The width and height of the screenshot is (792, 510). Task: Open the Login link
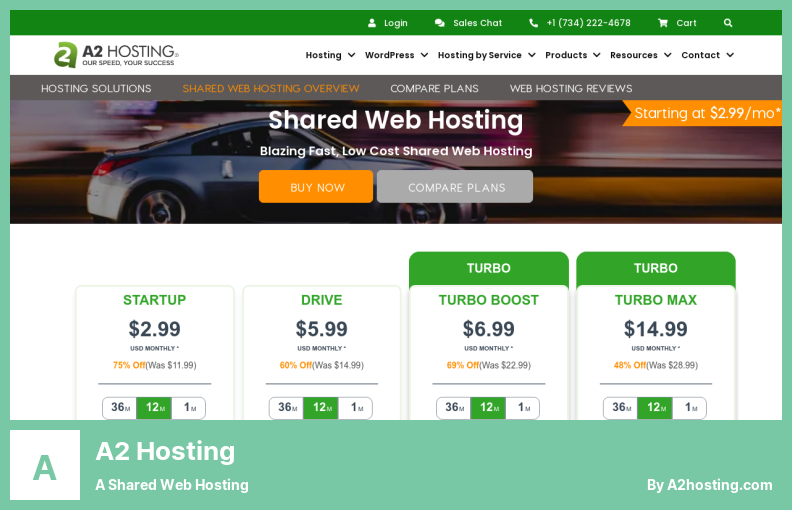point(395,23)
